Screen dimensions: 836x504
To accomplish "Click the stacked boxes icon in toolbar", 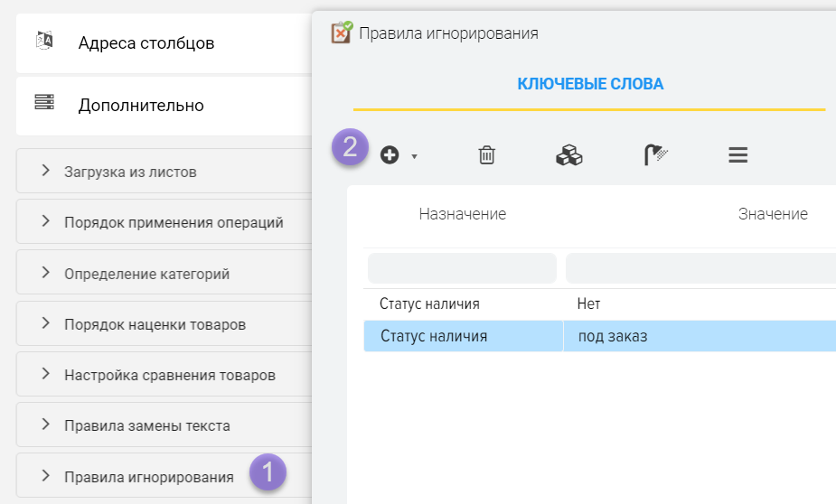I will (x=568, y=155).
